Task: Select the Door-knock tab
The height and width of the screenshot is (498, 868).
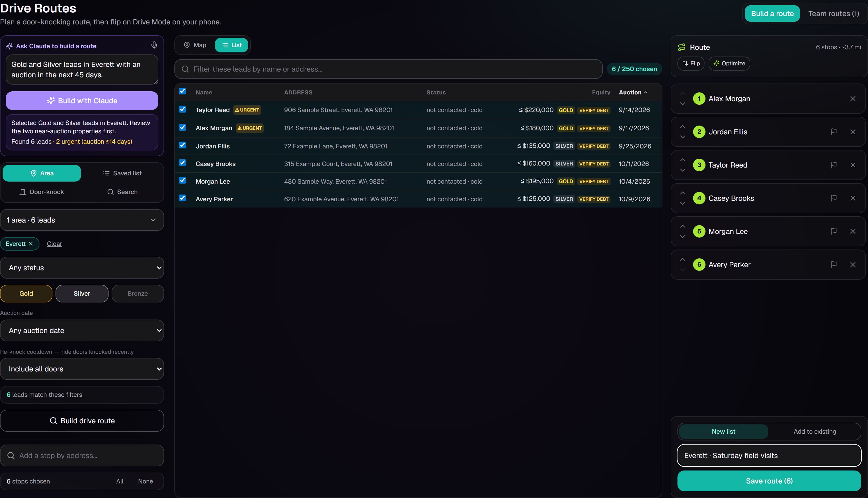Action: pyautogui.click(x=42, y=192)
